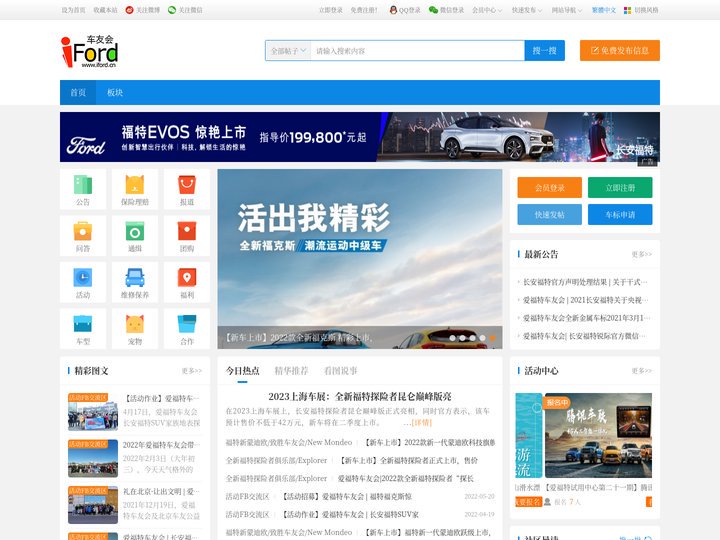Open the 宠物 cat face icon
Image resolution: width=720 pixels, height=540 pixels.
coord(135,324)
